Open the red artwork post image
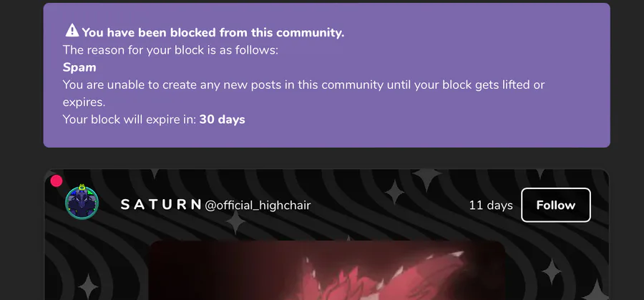 (326, 271)
